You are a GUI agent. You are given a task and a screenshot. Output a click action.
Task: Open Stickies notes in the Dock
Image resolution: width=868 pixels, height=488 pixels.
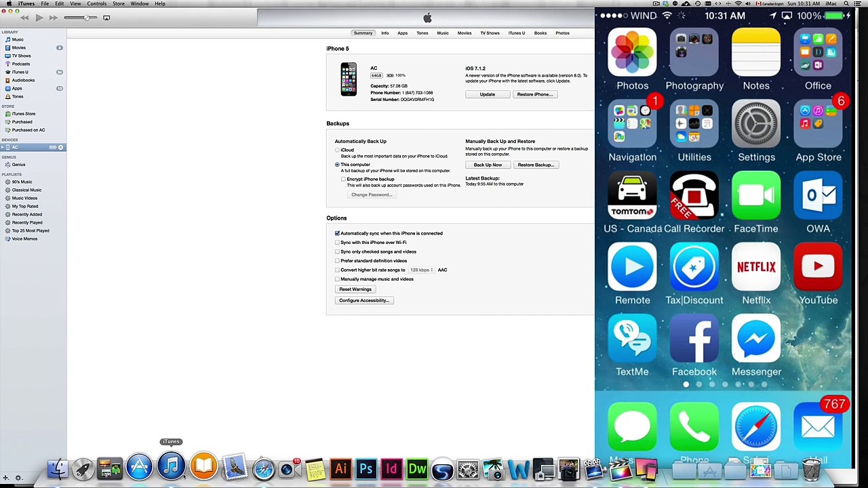pos(315,469)
